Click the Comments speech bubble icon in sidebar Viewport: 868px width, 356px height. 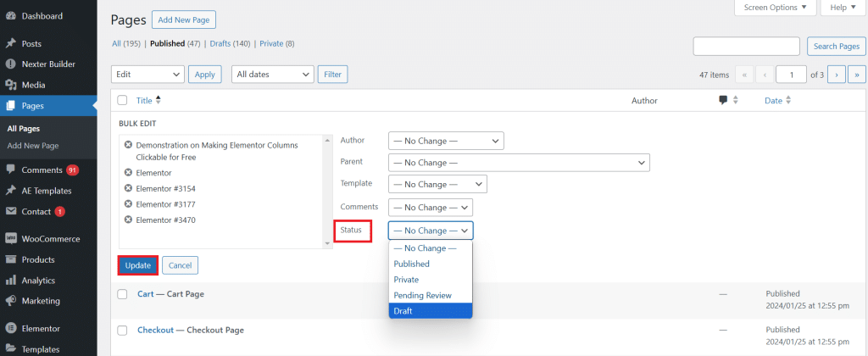click(x=10, y=170)
